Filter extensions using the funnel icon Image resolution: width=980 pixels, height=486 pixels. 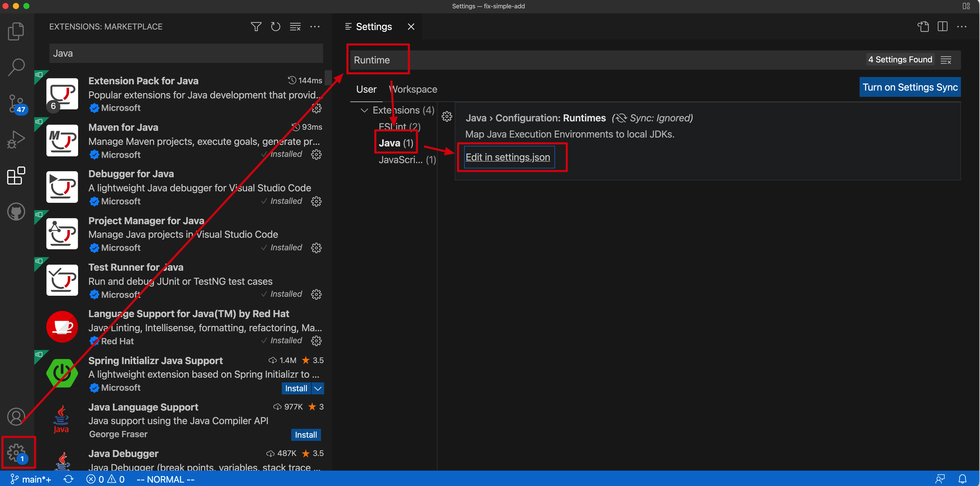point(256,27)
